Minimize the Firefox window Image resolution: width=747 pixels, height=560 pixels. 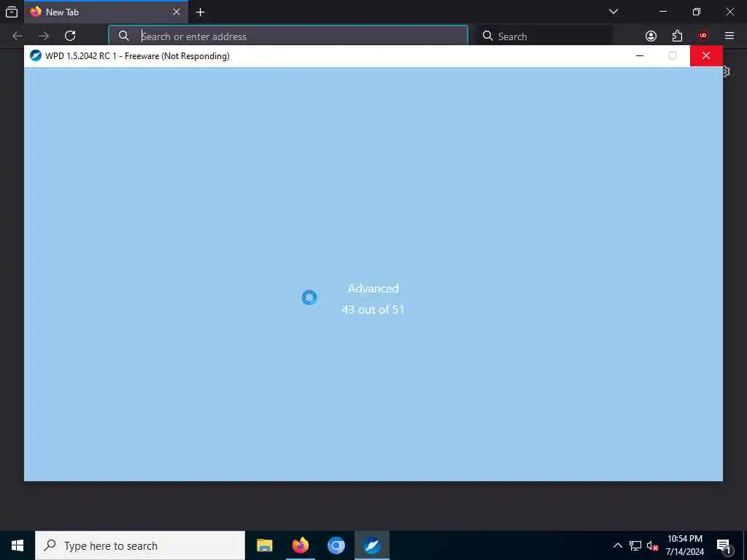point(663,12)
